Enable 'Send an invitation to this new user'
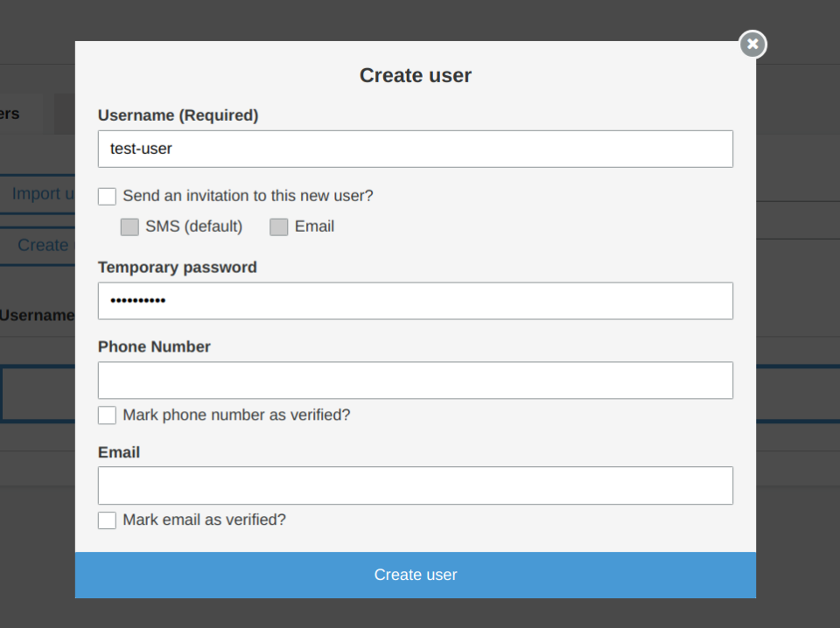This screenshot has width=840, height=628. (x=107, y=196)
